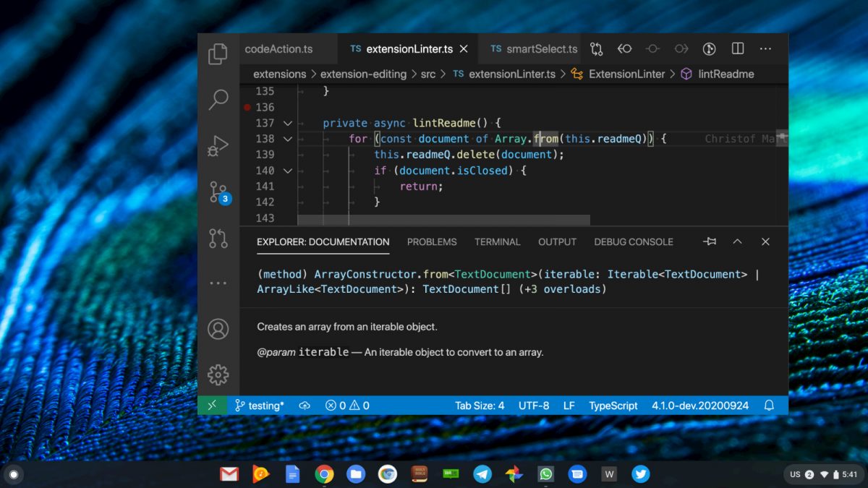Open the Manage gear icon
868x488 pixels.
coord(218,374)
